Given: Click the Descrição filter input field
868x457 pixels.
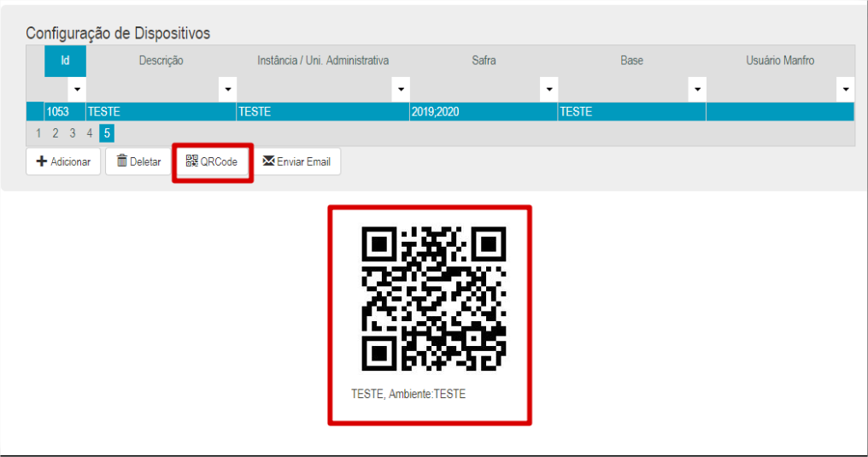Looking at the screenshot, I should 152,89.
